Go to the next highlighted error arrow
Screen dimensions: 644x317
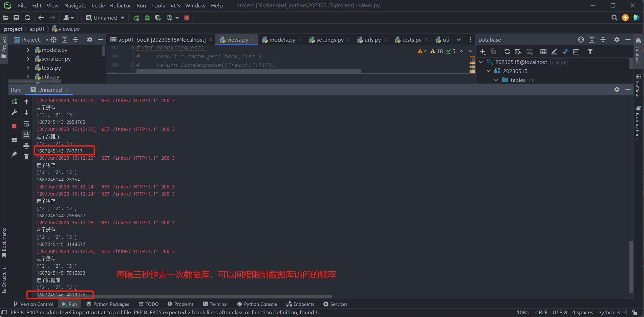470,51
